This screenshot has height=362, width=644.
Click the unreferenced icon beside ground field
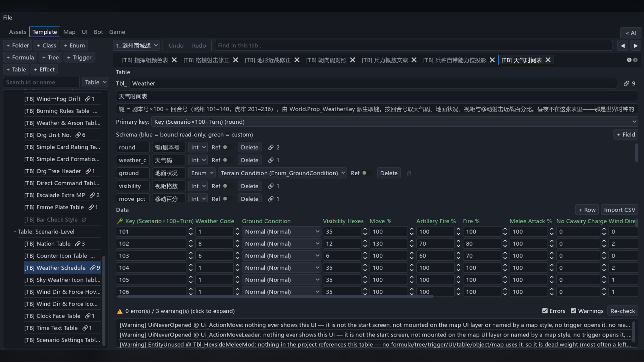pyautogui.click(x=409, y=173)
